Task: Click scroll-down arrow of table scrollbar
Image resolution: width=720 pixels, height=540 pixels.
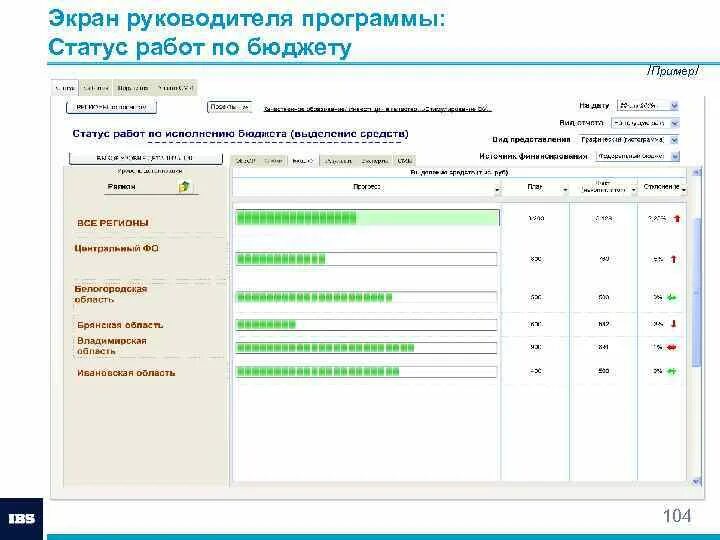Action: [696, 481]
